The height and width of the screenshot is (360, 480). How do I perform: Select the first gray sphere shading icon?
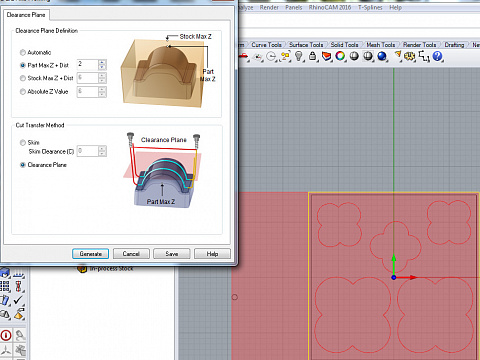[354, 56]
